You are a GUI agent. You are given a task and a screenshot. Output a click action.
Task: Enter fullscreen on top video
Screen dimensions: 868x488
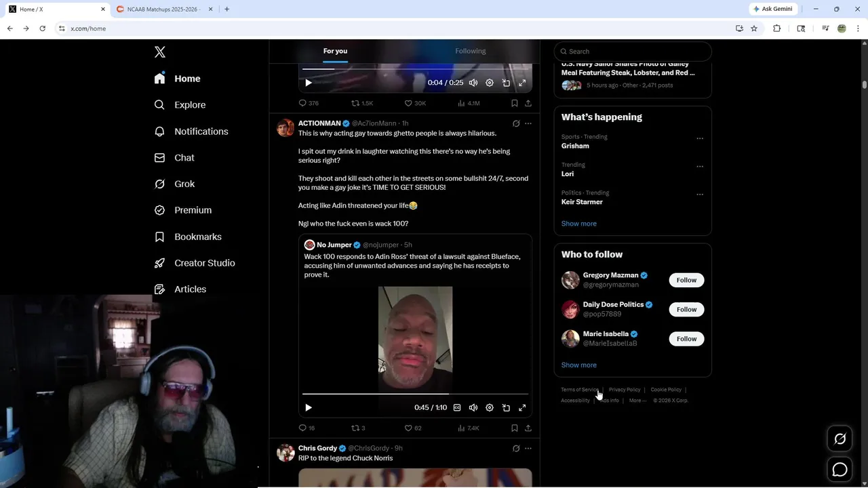(x=522, y=83)
